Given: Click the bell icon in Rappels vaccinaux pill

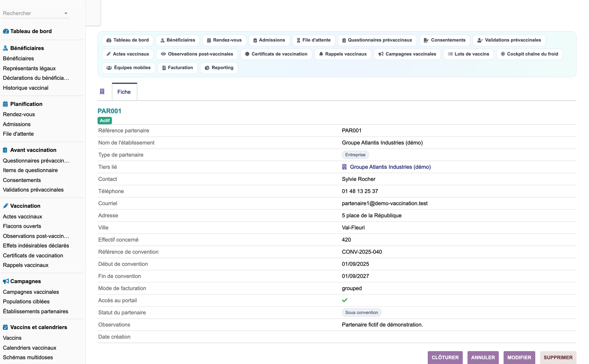Looking at the screenshot, I should tap(321, 54).
